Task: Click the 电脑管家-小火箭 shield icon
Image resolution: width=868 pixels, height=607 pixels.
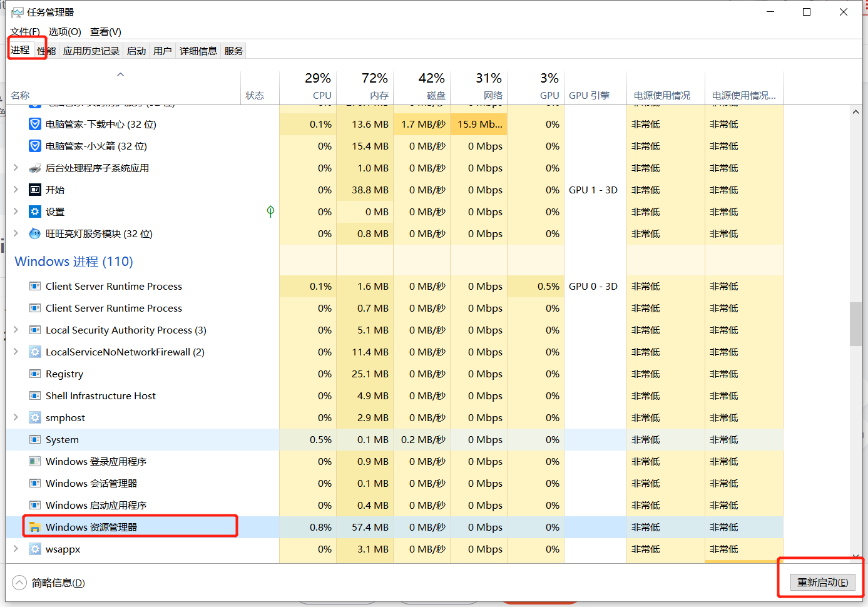Action: point(34,146)
